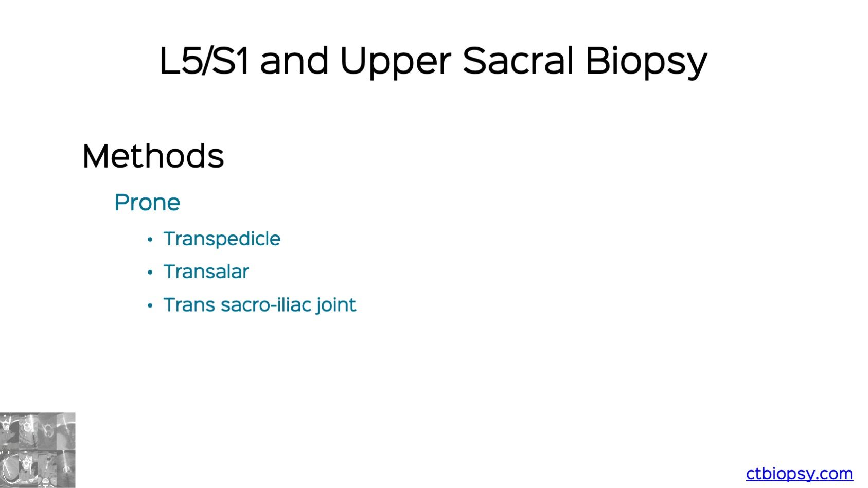868x488 pixels.
Task: Click the 'Transpedicle' bullet text
Action: (222, 239)
